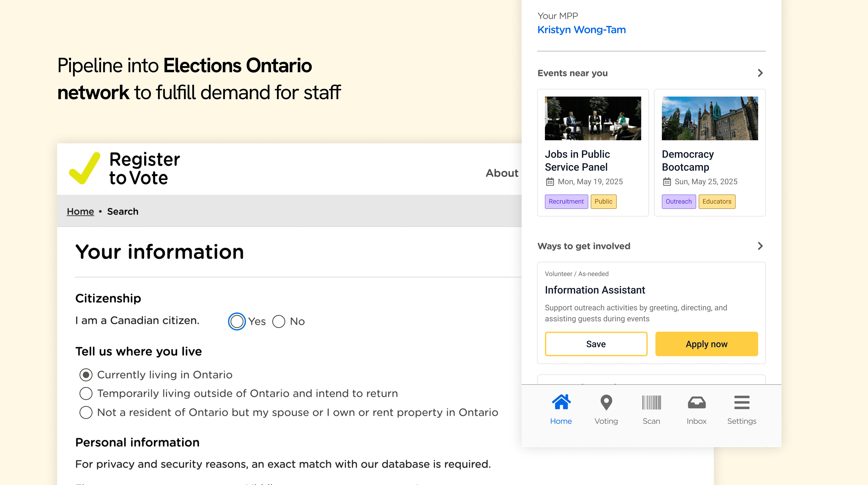Click the Sun, May 25, 2025 date
868x485 pixels.
[706, 182]
